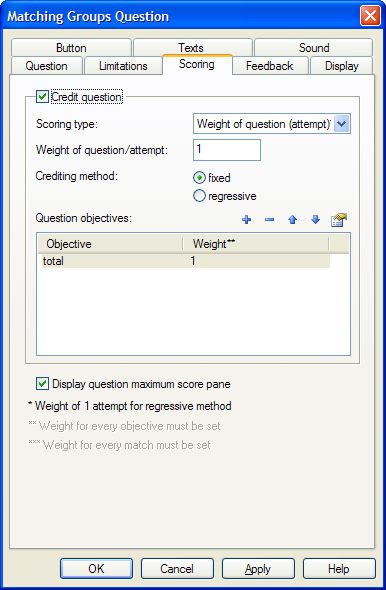Add a new question objective
This screenshot has width=386, height=590.
point(246,219)
